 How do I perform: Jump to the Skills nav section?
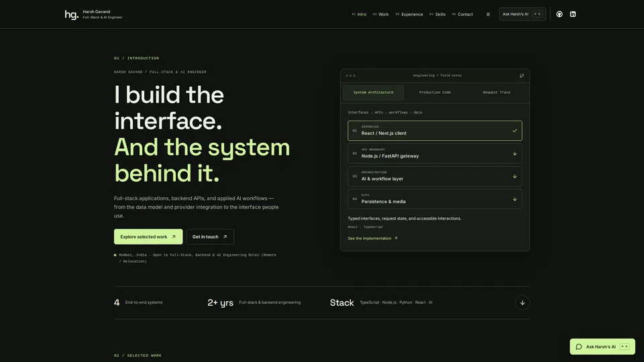pyautogui.click(x=437, y=14)
